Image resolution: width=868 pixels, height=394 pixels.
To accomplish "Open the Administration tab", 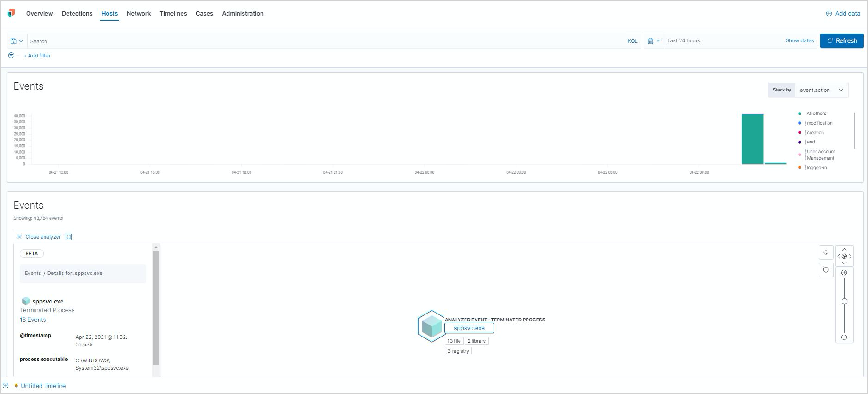I will pos(243,14).
